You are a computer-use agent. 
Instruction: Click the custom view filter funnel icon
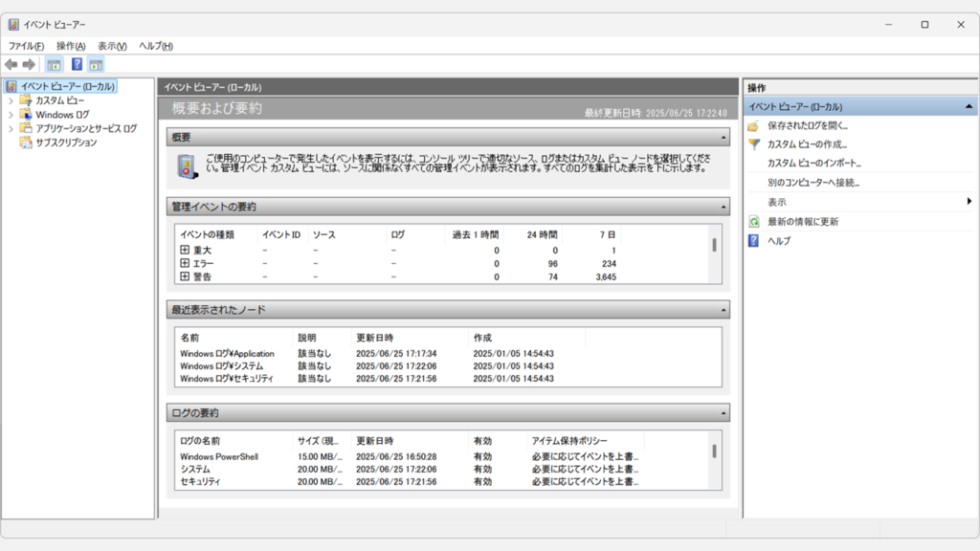point(753,144)
